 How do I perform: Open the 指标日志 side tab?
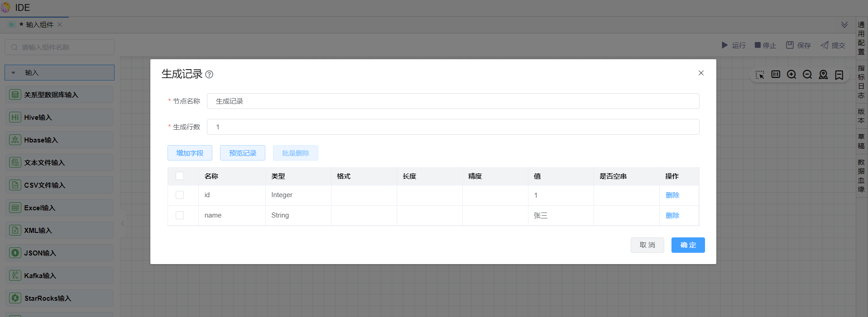tap(861, 81)
